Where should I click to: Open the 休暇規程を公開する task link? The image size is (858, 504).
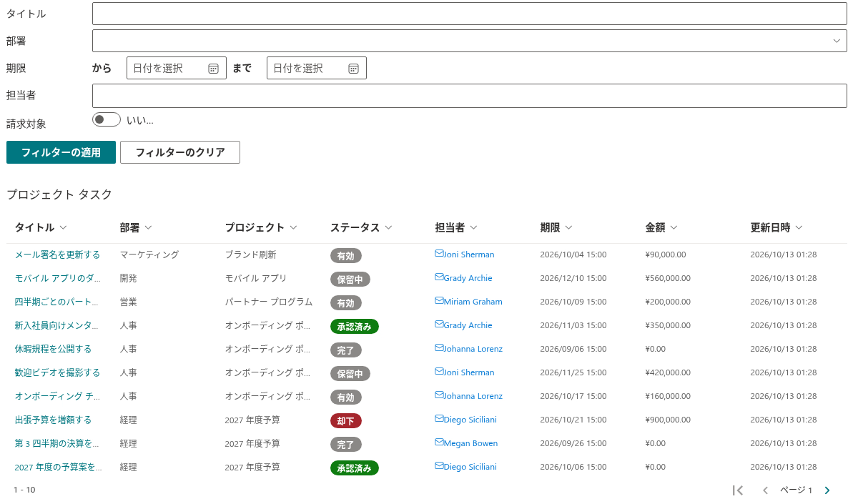coord(53,349)
